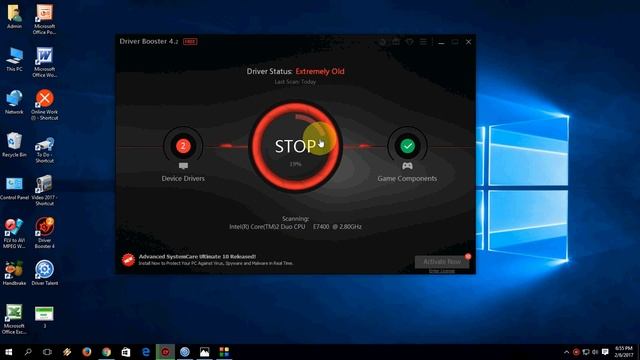This screenshot has width=640, height=360.
Task: Close the Driver Booster window
Action: [x=469, y=42]
